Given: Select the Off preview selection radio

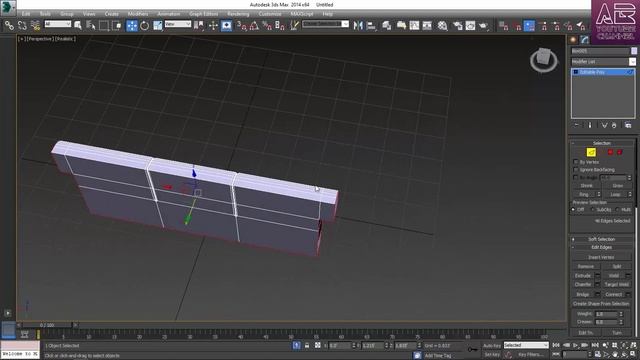Looking at the screenshot, I should (573, 209).
